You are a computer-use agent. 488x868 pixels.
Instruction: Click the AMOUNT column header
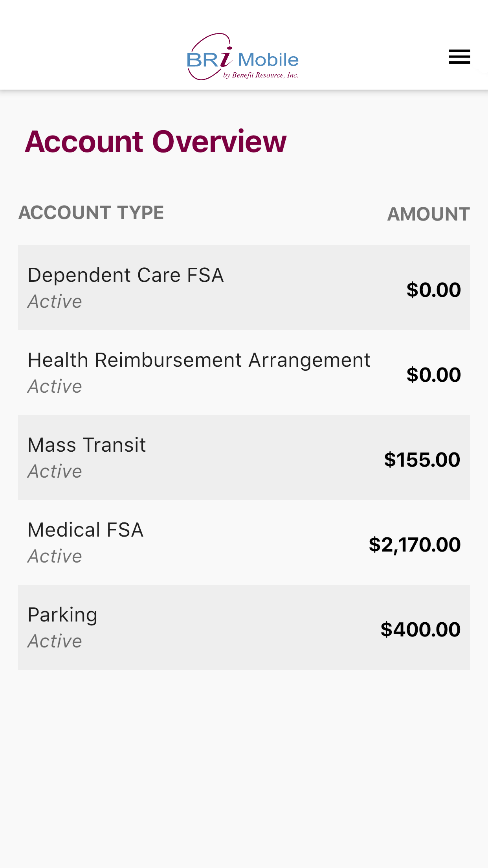click(x=428, y=214)
